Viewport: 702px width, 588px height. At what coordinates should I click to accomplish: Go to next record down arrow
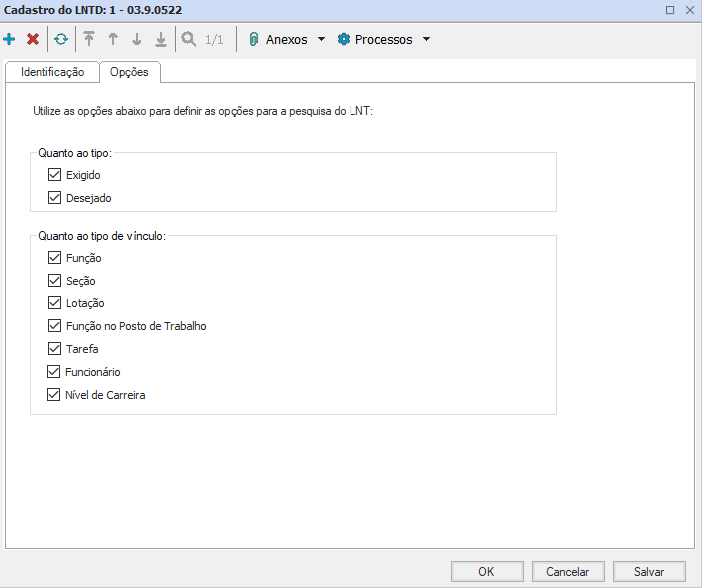[x=137, y=40]
